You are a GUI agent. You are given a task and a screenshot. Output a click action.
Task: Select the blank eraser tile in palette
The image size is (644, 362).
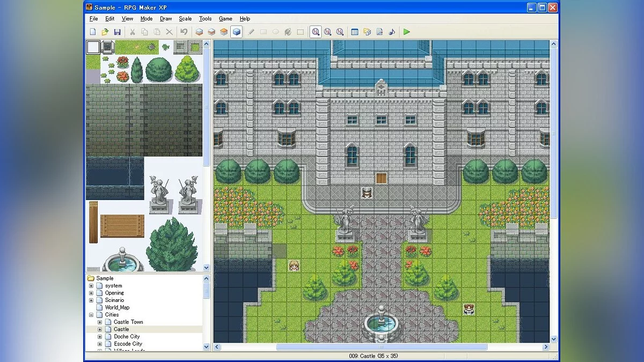[93, 47]
